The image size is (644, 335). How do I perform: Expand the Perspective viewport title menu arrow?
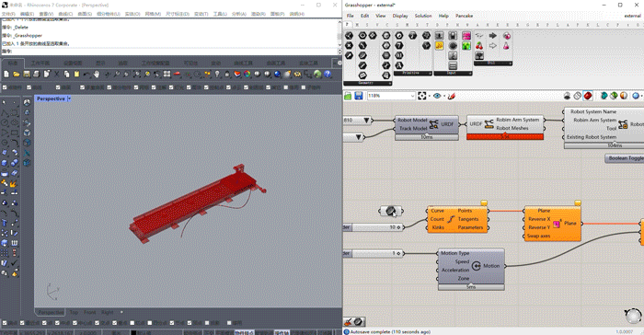click(69, 98)
